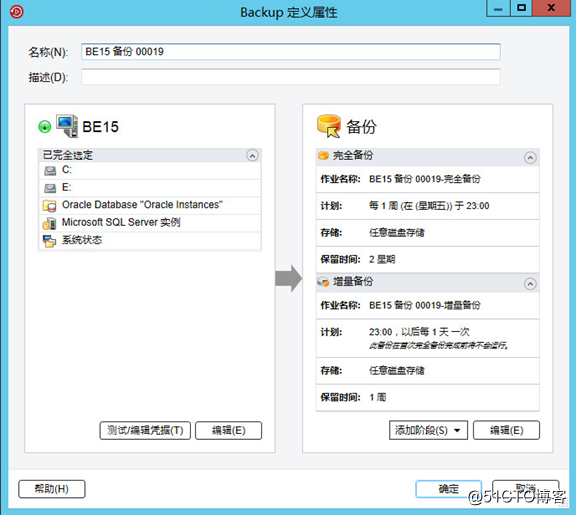Image resolution: width=576 pixels, height=515 pixels.
Task: Click the 完全备份 orange disk icon
Action: (x=323, y=156)
